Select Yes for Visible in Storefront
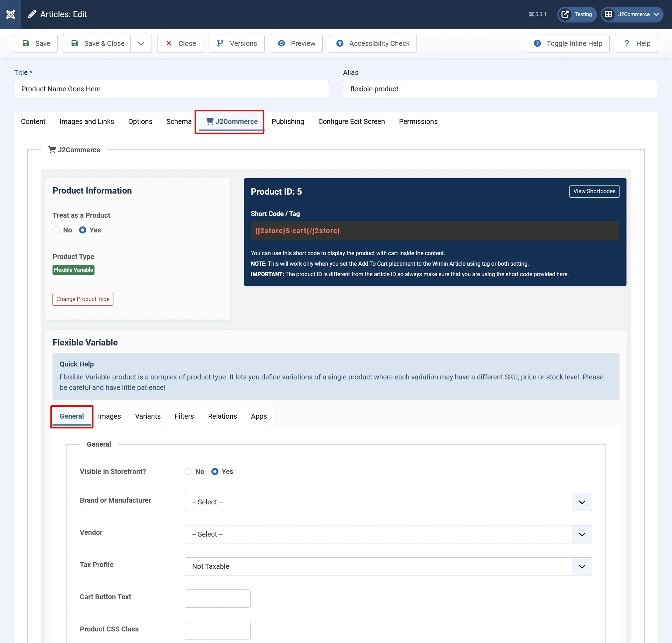 (215, 471)
